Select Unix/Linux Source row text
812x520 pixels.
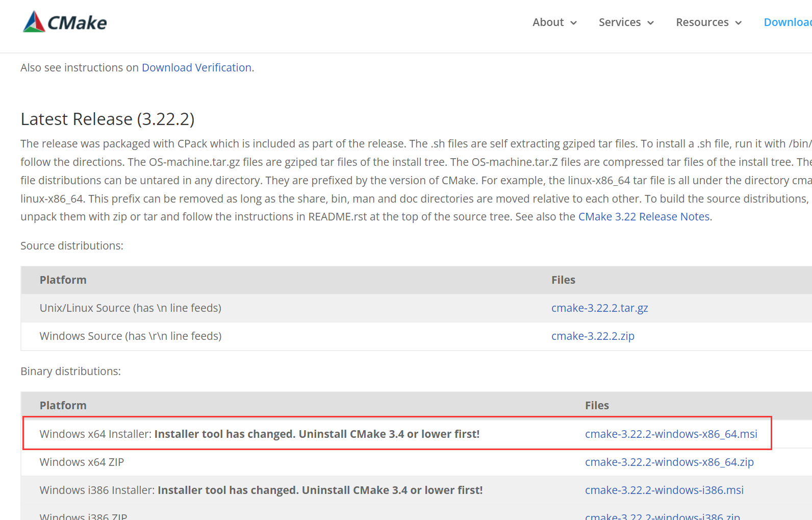pyautogui.click(x=131, y=308)
